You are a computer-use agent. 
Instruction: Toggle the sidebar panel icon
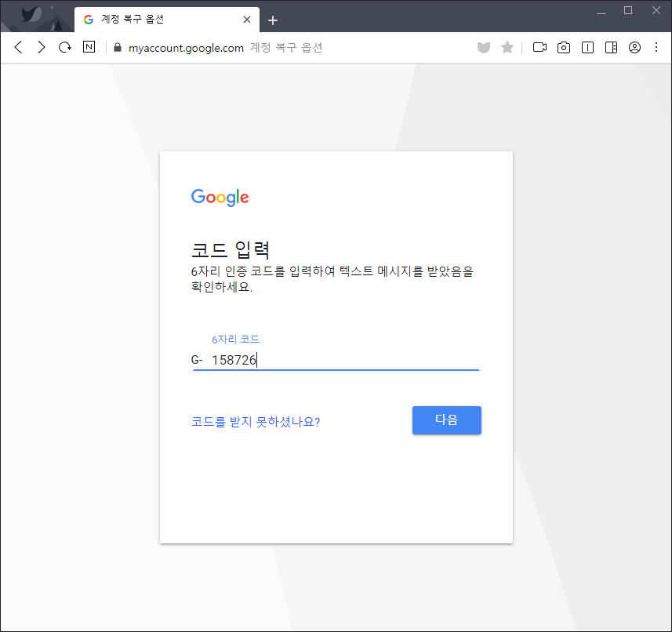[611, 47]
